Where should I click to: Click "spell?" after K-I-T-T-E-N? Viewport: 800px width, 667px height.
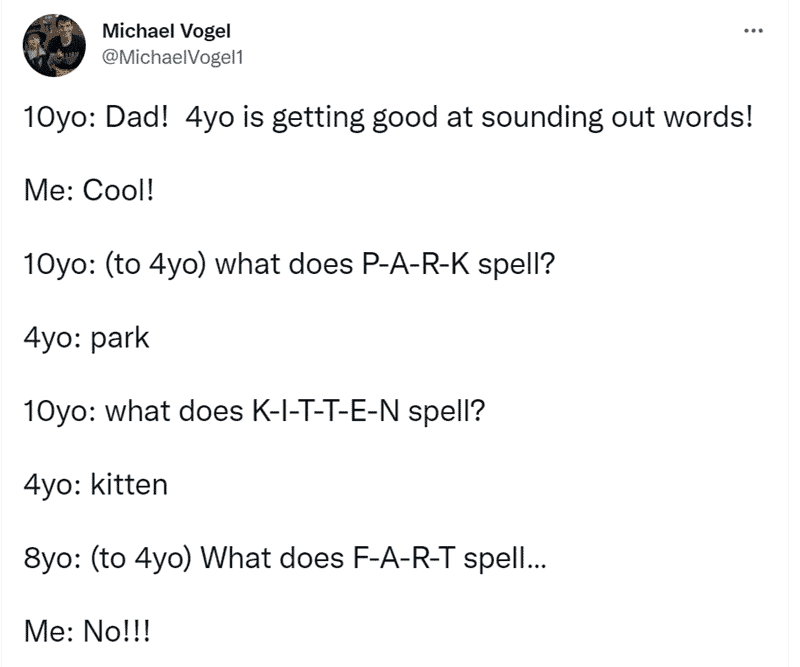446,412
